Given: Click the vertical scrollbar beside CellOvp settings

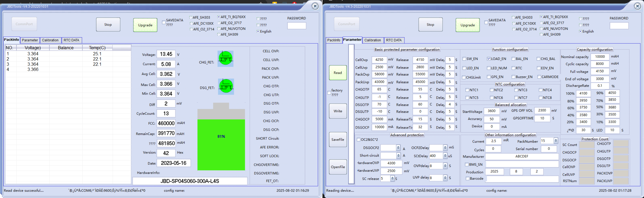Looking at the screenshot, I should 351,114.
